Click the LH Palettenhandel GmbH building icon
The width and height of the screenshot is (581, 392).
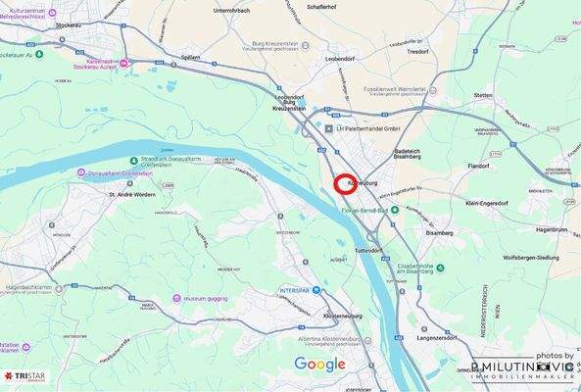point(328,128)
